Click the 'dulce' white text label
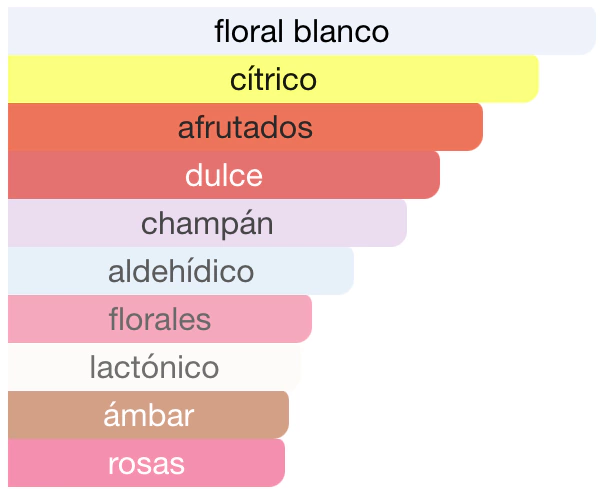 click(223, 175)
